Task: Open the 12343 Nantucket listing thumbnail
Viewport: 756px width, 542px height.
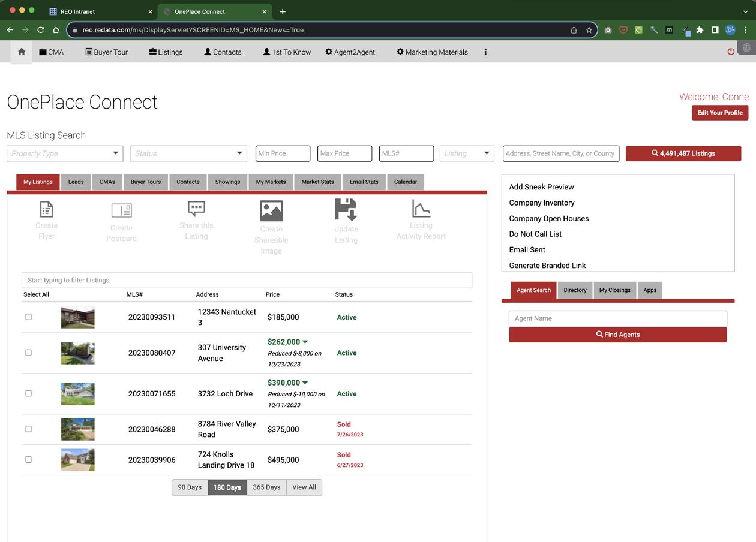Action: point(78,317)
